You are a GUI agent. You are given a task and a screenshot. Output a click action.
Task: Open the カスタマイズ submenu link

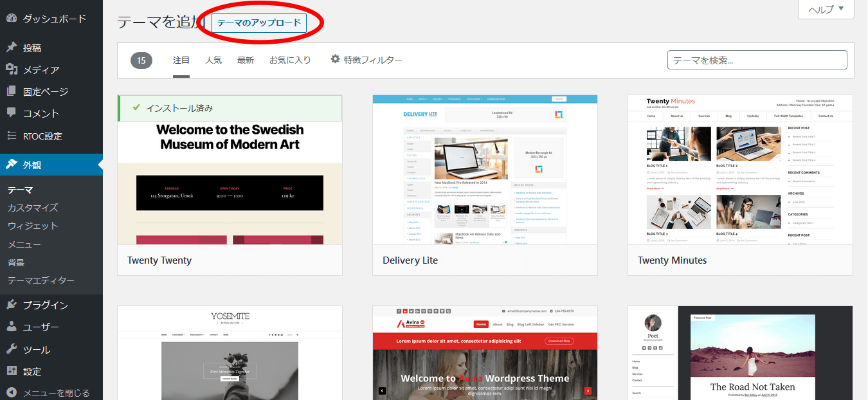point(33,208)
